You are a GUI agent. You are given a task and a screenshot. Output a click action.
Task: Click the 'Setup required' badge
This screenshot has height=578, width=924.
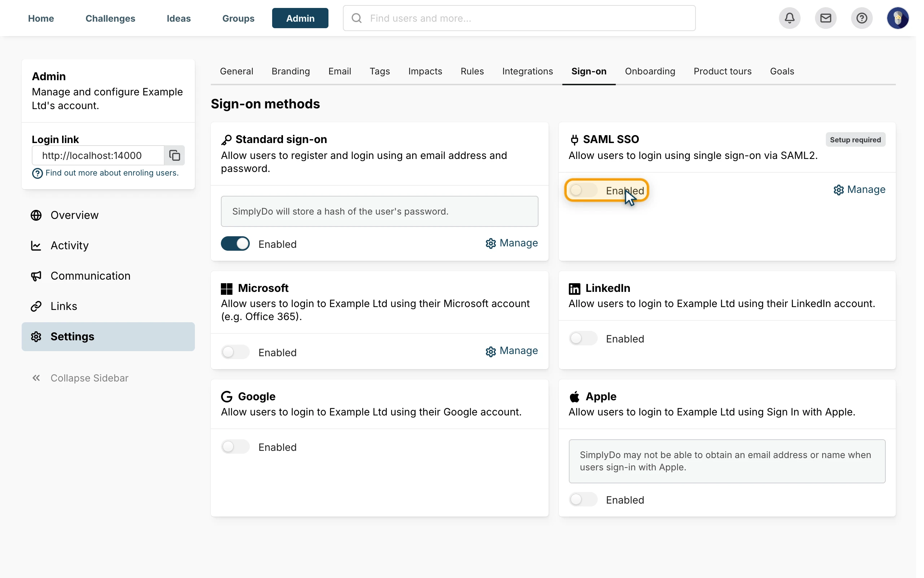pos(855,139)
